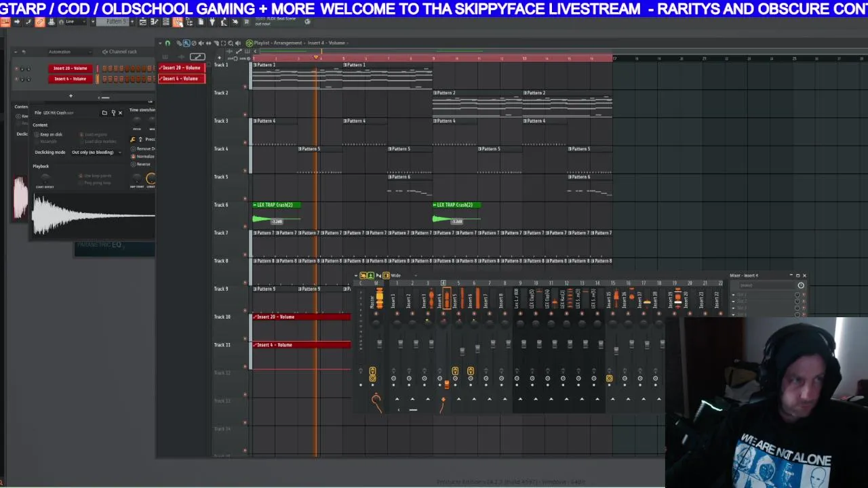Open Mixer options arrow menu at top-left
Viewport: 868px width, 488px height.
(x=355, y=275)
